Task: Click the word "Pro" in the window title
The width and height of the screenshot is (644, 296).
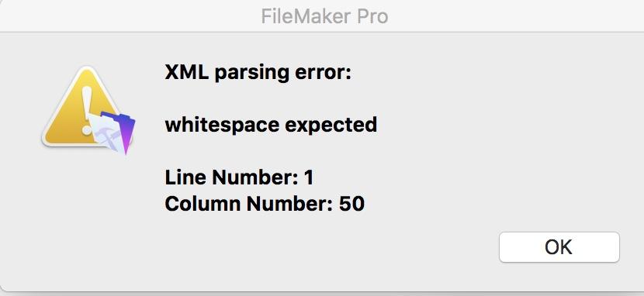Action: (x=372, y=16)
